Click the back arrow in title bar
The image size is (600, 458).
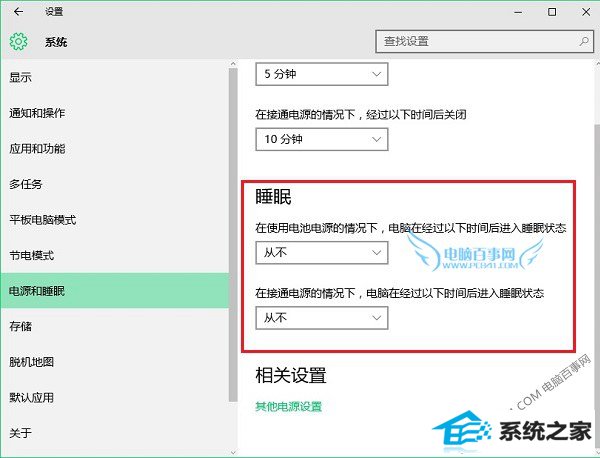pyautogui.click(x=18, y=12)
